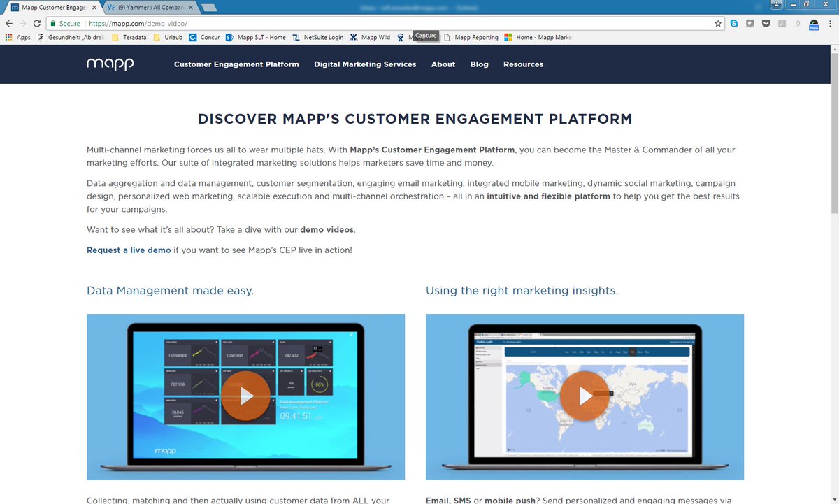Click the Adobe Acrobat PDF extension icon
Viewport: 839px width, 504px height.
tap(782, 23)
